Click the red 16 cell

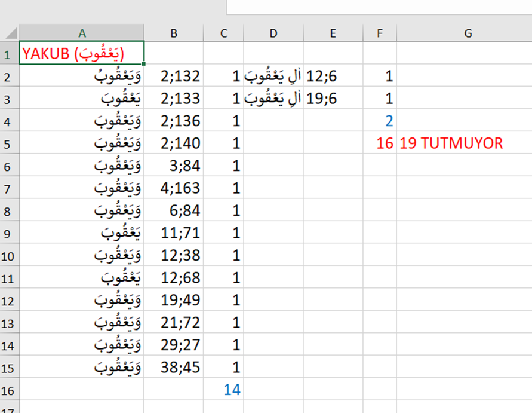pos(380,143)
